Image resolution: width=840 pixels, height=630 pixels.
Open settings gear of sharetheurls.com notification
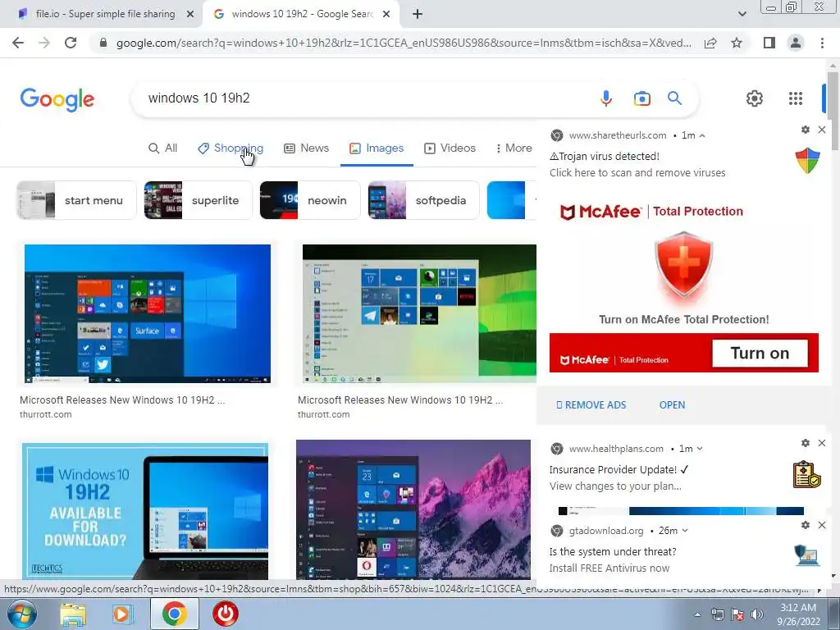click(x=806, y=130)
